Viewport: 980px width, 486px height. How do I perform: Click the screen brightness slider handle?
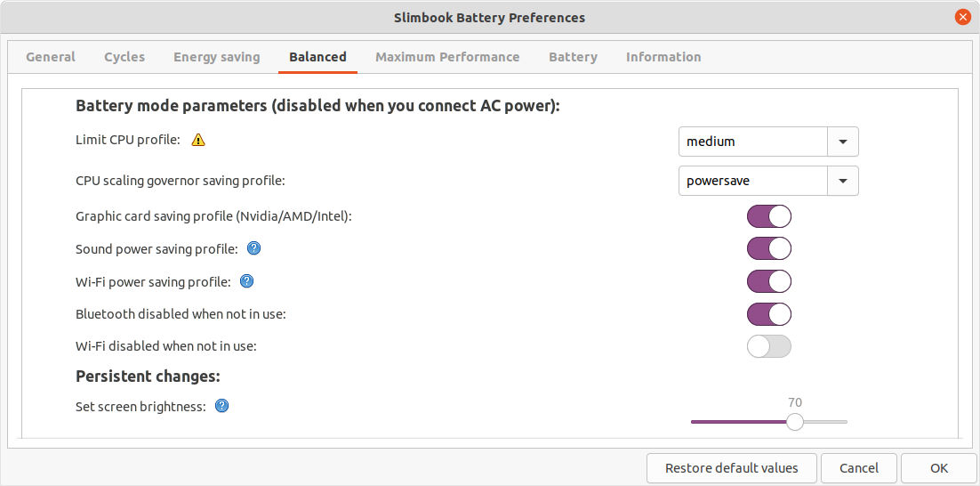(x=795, y=422)
